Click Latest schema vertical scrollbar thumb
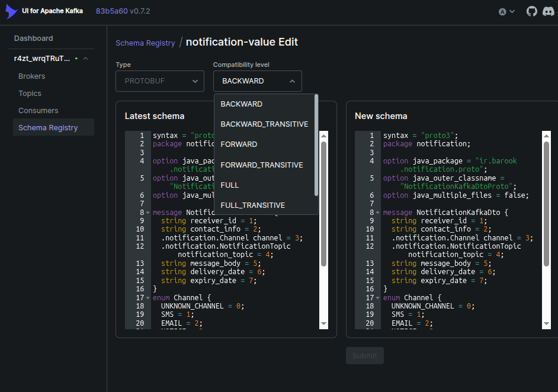The width and height of the screenshot is (558, 392). coord(323,204)
